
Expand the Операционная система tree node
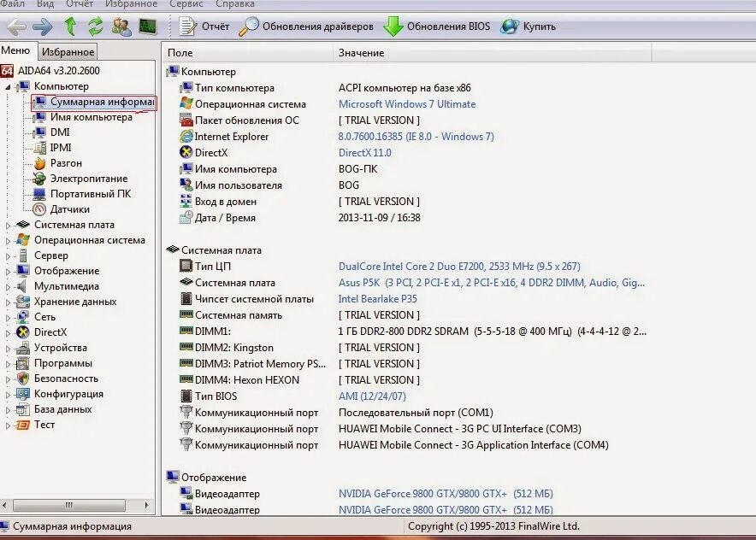click(8, 241)
